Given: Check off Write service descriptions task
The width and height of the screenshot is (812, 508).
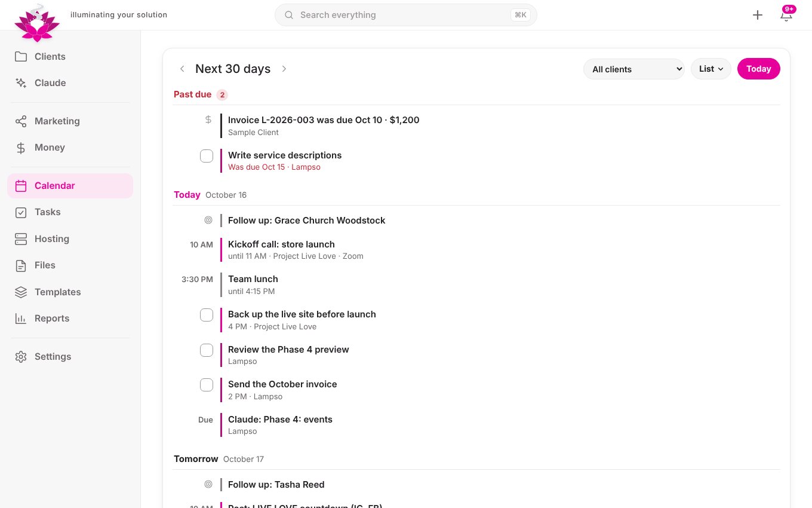Looking at the screenshot, I should 207,156.
